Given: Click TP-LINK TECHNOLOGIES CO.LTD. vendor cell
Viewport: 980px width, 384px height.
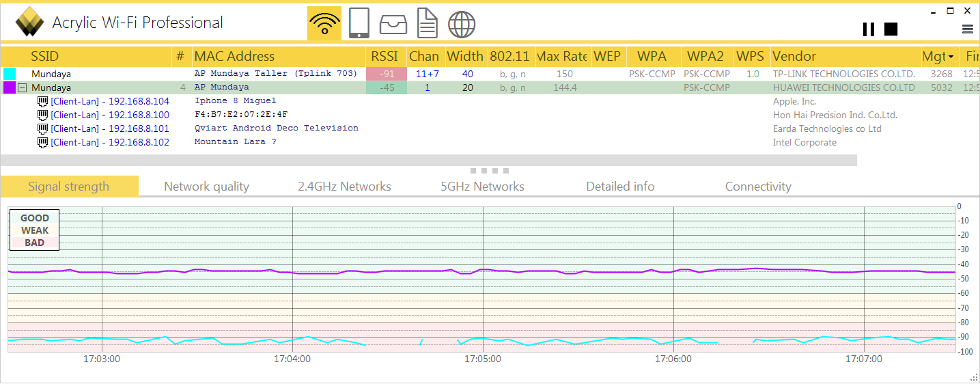Looking at the screenshot, I should pos(843,74).
